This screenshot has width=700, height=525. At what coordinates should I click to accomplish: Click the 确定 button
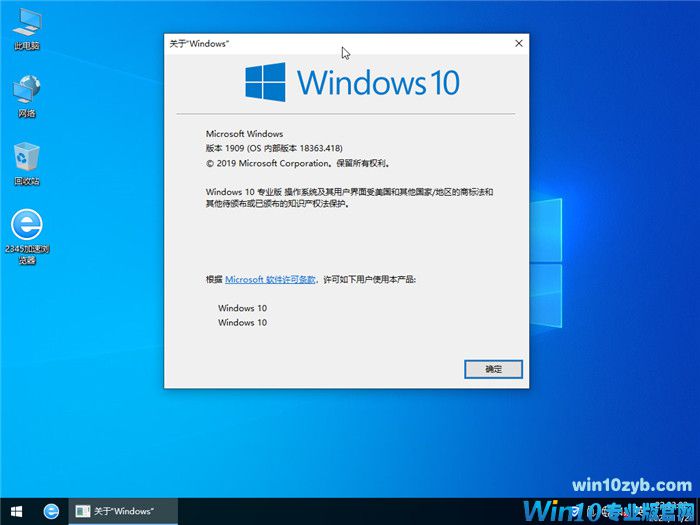pos(493,369)
